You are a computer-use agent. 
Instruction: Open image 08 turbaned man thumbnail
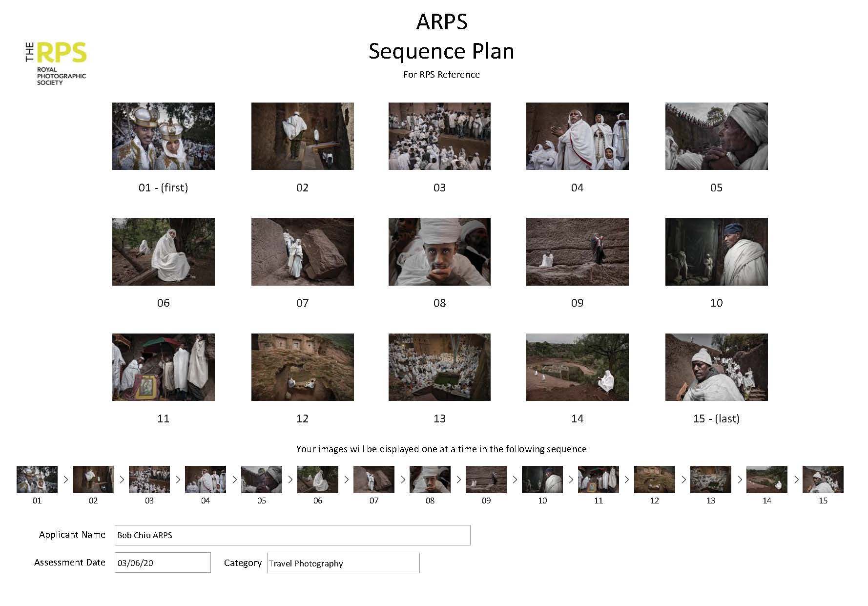[439, 251]
